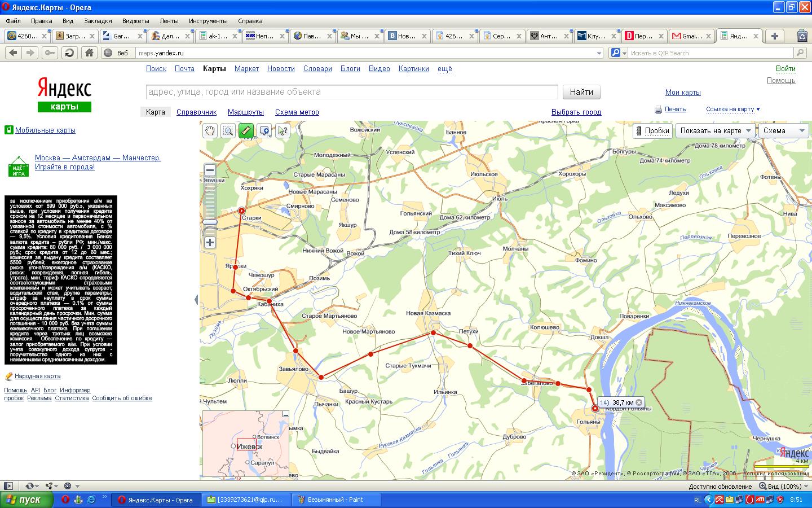Switch to the Безымянный - Paint taskbar window

(337, 500)
